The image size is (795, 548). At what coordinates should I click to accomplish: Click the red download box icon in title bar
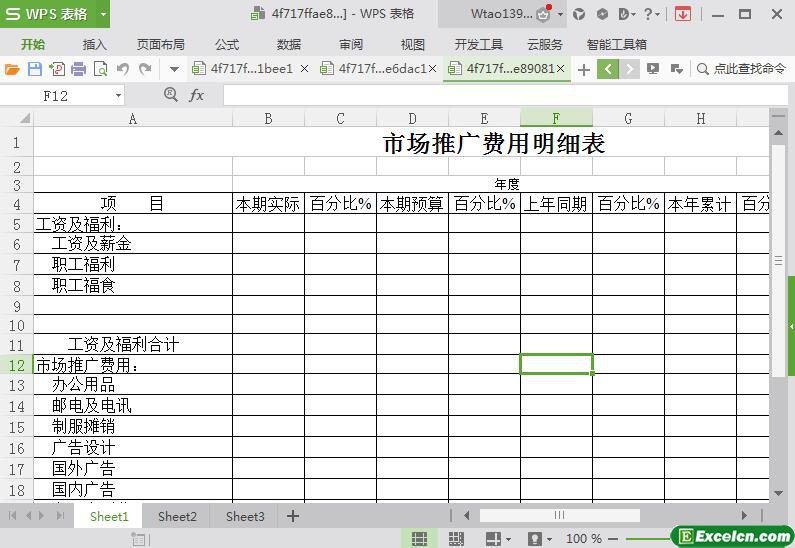[683, 14]
